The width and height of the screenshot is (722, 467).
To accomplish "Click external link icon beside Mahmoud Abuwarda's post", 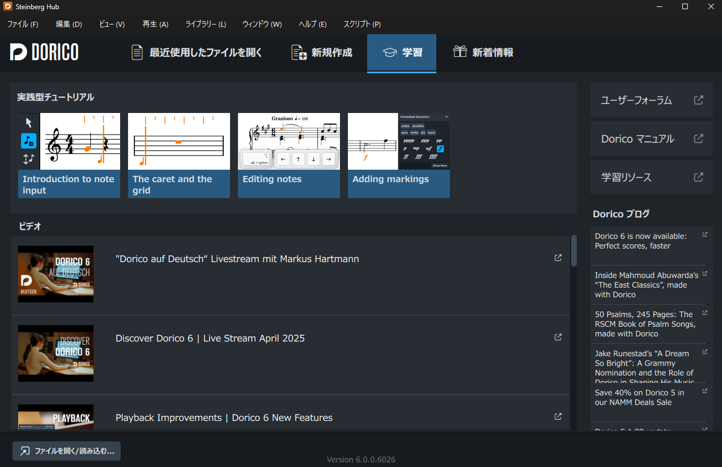I will (705, 274).
